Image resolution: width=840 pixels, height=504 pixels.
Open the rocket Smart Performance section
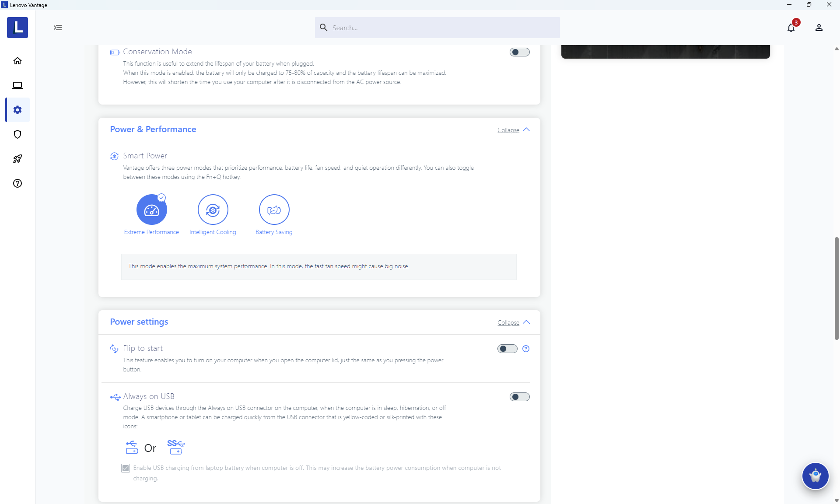pos(17,159)
